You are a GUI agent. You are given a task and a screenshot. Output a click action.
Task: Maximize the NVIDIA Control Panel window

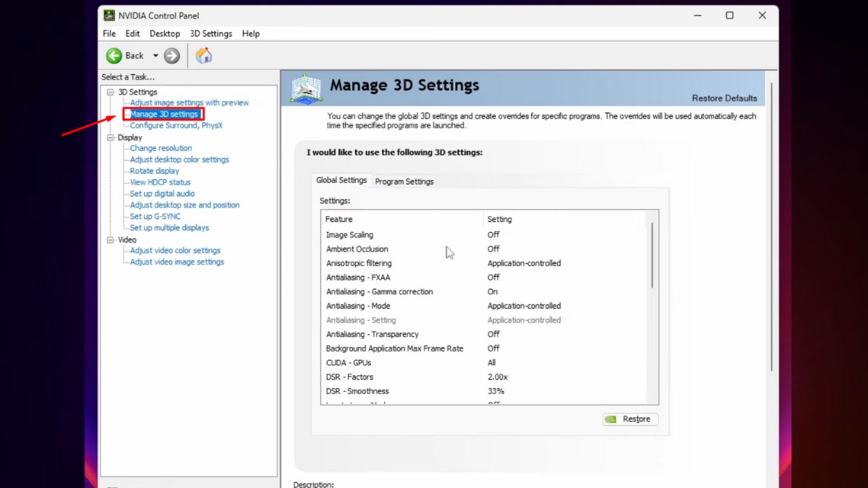click(729, 15)
